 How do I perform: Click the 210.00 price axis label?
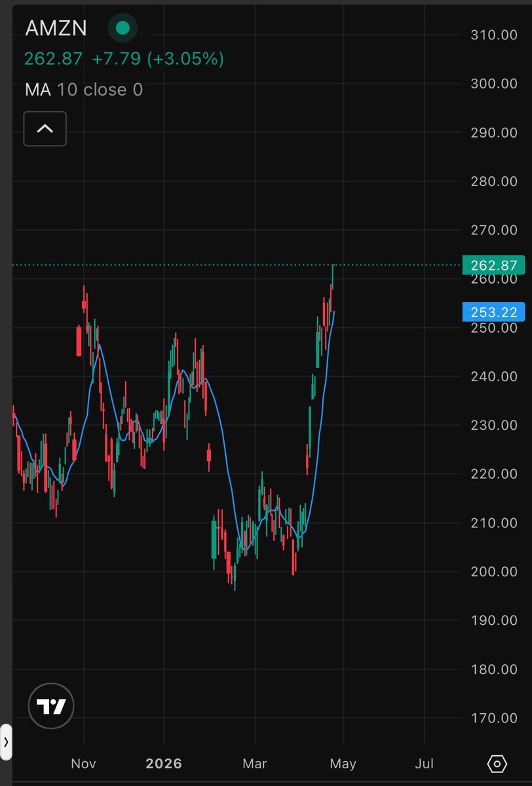pyautogui.click(x=494, y=523)
